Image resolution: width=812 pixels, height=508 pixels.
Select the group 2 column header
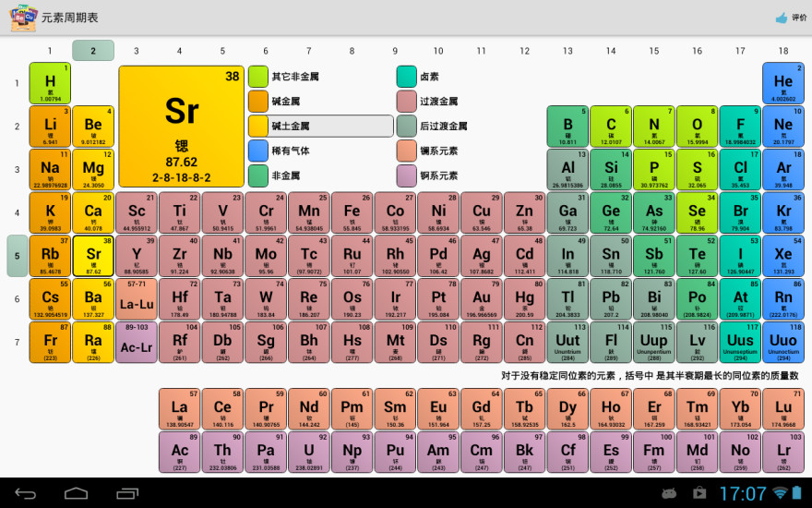click(x=93, y=51)
